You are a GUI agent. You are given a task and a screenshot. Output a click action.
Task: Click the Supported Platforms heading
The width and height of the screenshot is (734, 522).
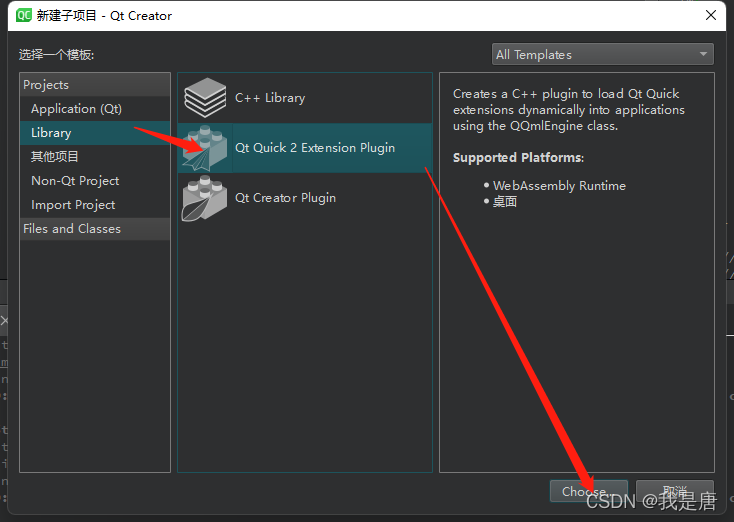pyautogui.click(x=518, y=158)
